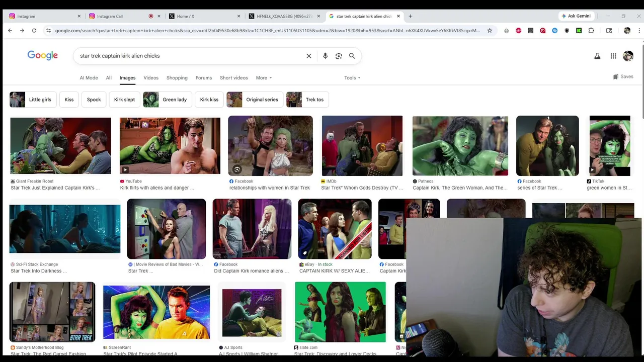
Task: Close the Instagram Call tab
Action: pyautogui.click(x=159, y=16)
